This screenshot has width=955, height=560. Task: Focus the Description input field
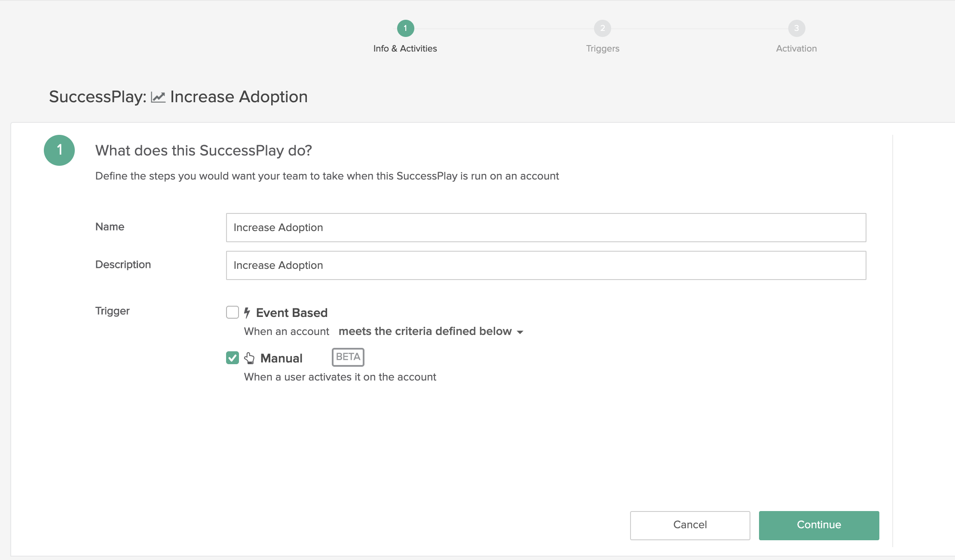tap(546, 265)
